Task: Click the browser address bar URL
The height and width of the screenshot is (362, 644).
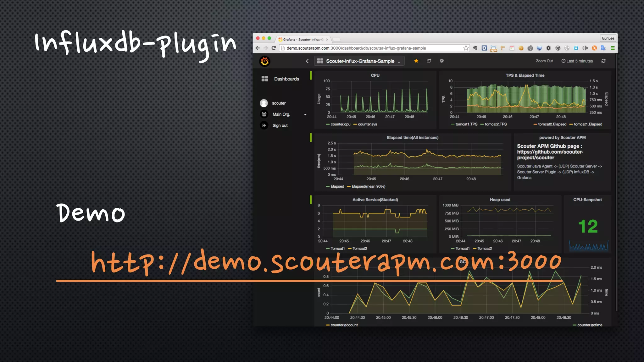Action: [356, 48]
